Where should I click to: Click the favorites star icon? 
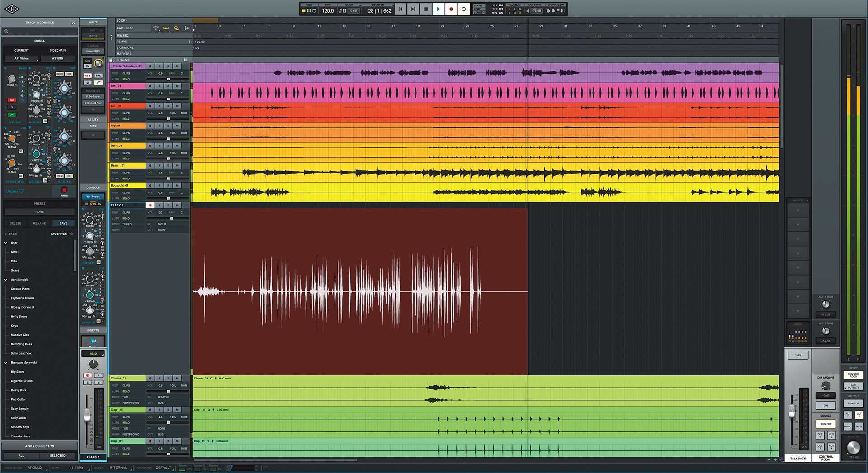pos(71,234)
